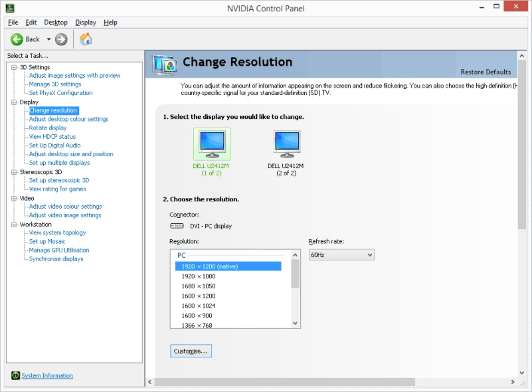Click the NVIDIA logo in title bar
Image resolution: width=532 pixels, height=392 pixels.
[x=9, y=8]
